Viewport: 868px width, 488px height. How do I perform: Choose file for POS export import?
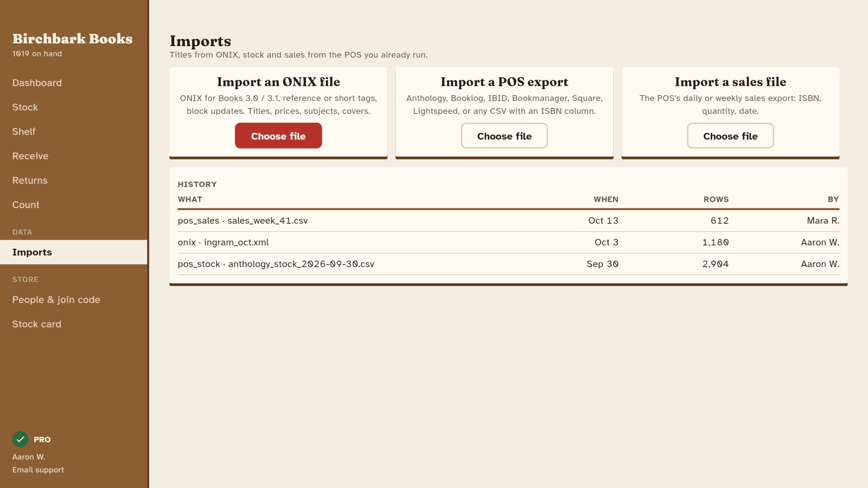pyautogui.click(x=505, y=136)
